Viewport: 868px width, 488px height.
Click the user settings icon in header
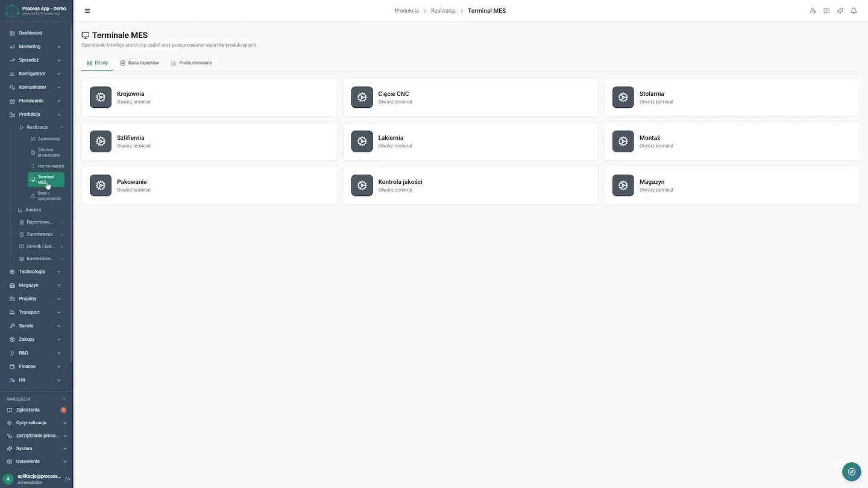tap(813, 11)
